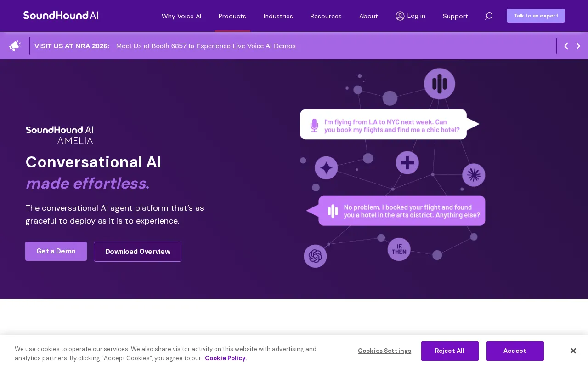Click the four-point sparkle circle icon
Image resolution: width=588 pixels, height=368 pixels.
tap(326, 168)
